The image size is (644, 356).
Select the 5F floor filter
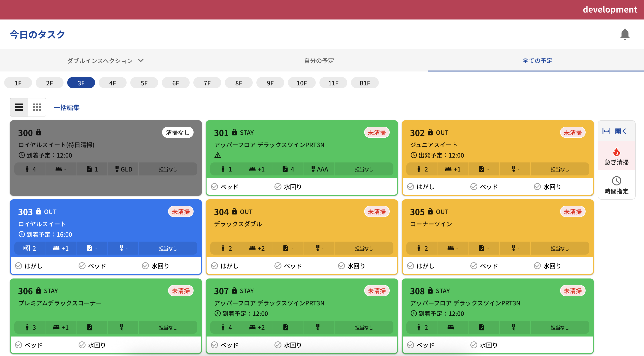tap(144, 83)
